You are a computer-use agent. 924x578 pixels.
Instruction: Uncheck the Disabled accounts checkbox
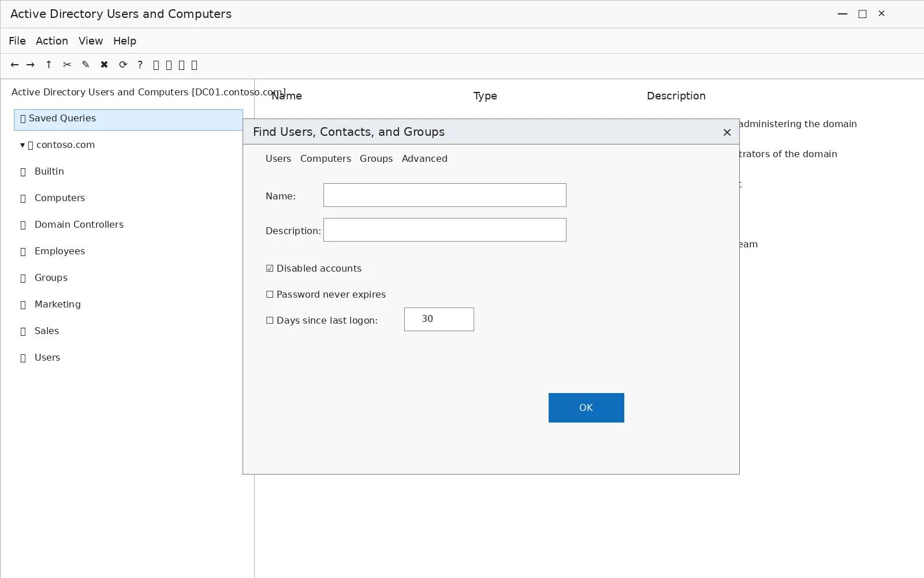(270, 268)
